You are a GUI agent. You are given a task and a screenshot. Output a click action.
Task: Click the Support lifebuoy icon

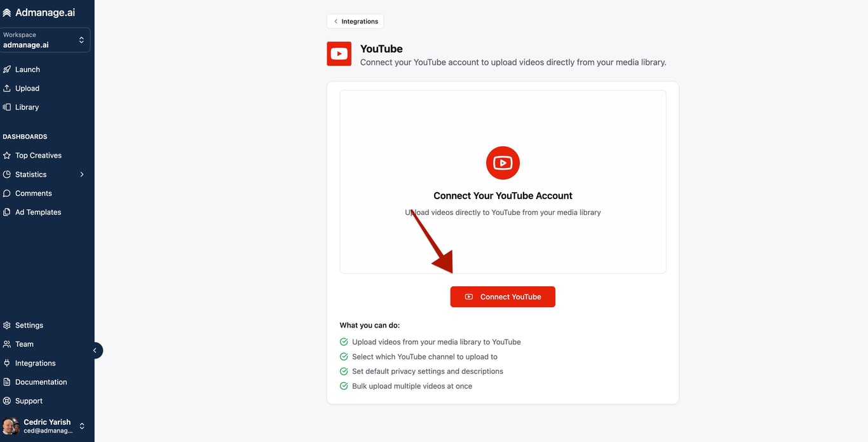coord(7,401)
